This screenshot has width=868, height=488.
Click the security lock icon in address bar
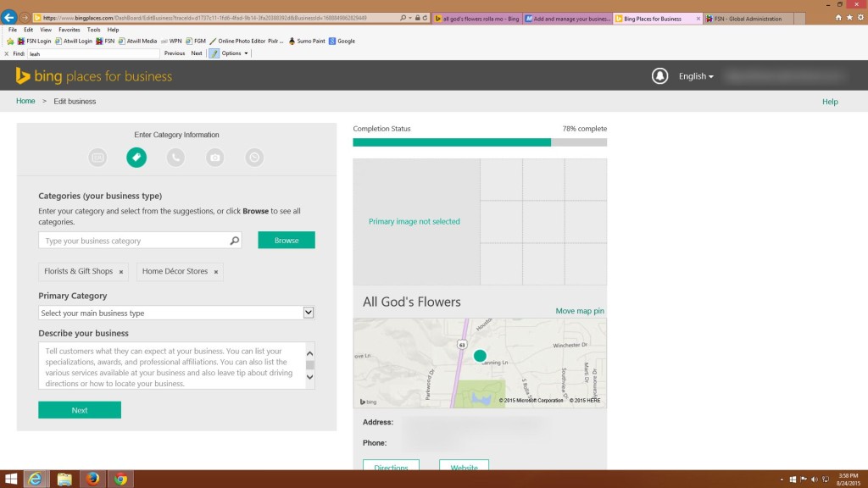click(417, 18)
